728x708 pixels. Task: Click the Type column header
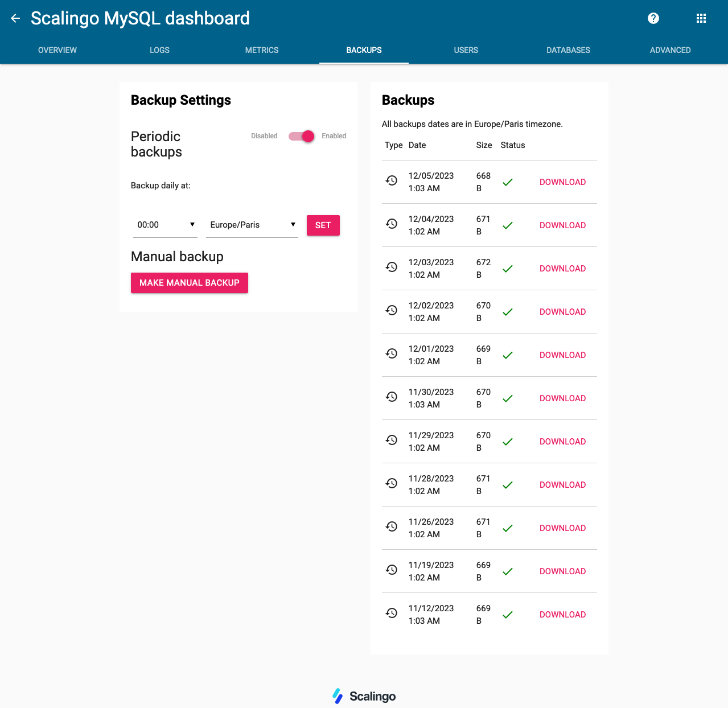coord(393,145)
